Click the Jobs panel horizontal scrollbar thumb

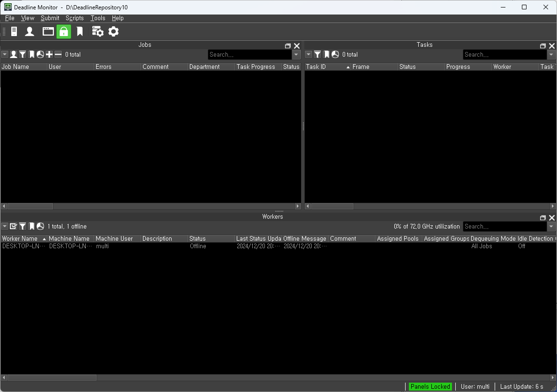point(30,206)
